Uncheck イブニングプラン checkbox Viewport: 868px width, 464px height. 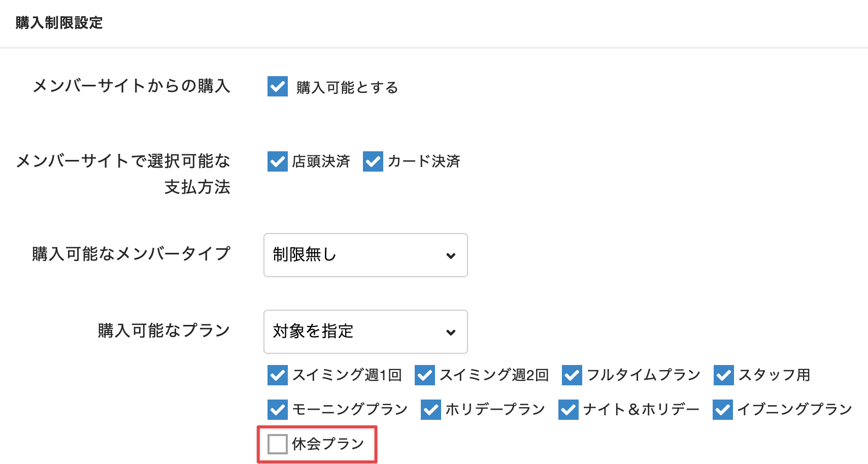click(x=722, y=409)
